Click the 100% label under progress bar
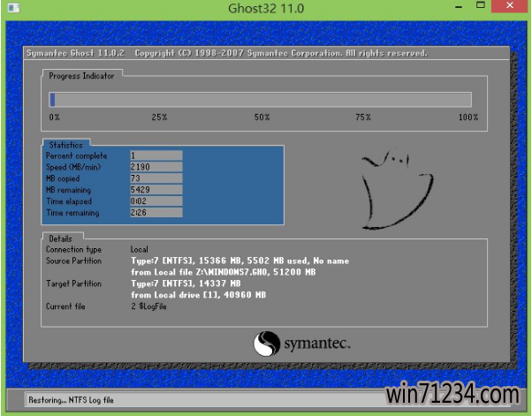This screenshot has height=416, width=532. 467,117
